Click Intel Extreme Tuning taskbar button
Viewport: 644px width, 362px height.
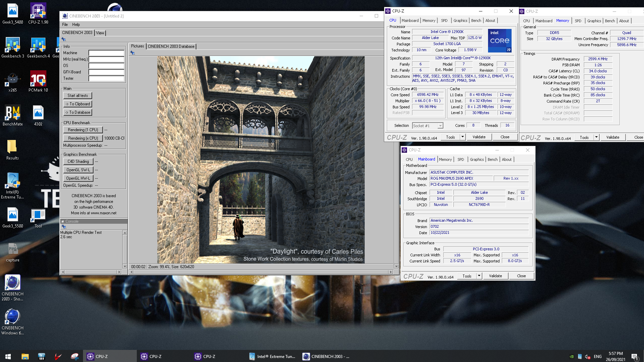coord(273,356)
